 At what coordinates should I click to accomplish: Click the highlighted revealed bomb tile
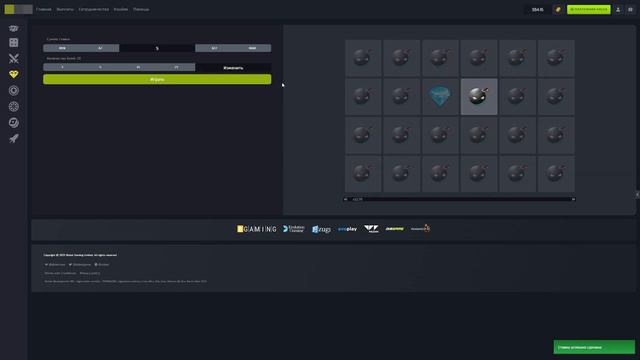(x=479, y=97)
